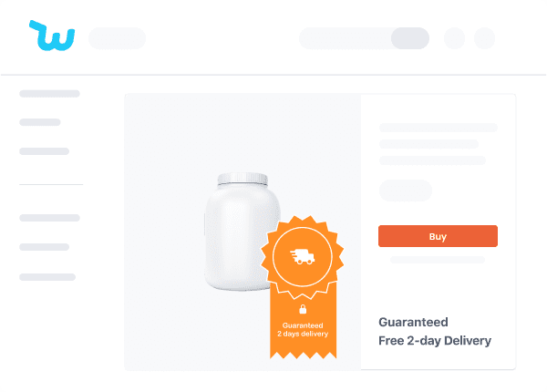Click the orange Buy button
Image resolution: width=547 pixels, height=392 pixels.
[438, 236]
